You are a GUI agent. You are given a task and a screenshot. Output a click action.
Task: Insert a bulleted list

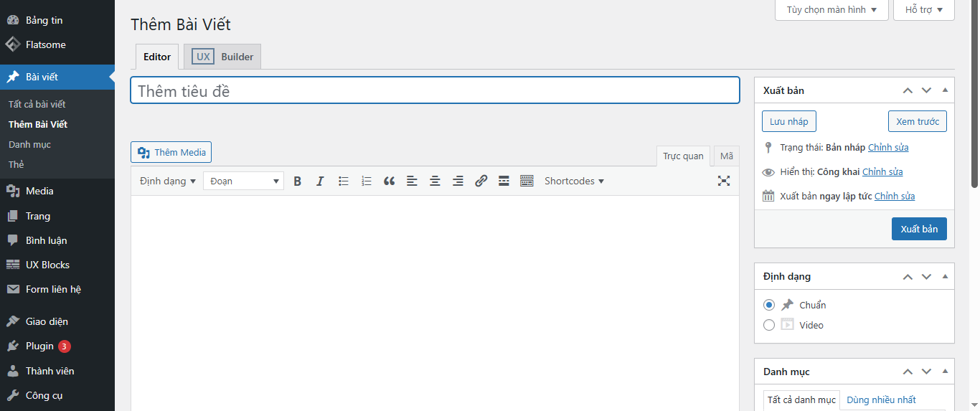(x=344, y=181)
